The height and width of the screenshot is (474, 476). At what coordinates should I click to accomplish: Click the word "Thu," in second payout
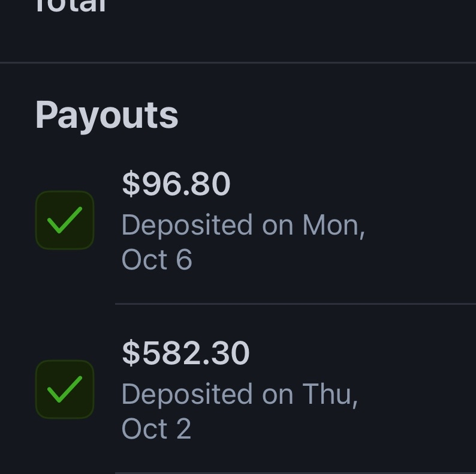(330, 395)
